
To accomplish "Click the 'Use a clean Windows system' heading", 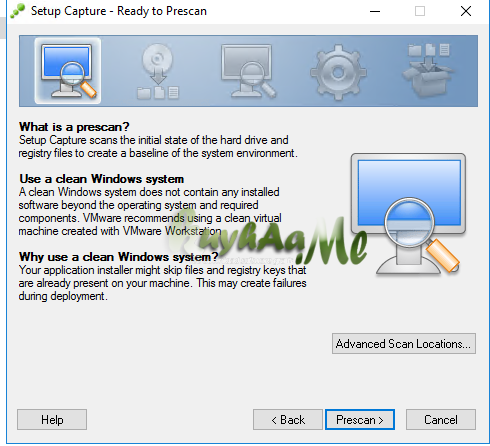I will coord(101,179).
